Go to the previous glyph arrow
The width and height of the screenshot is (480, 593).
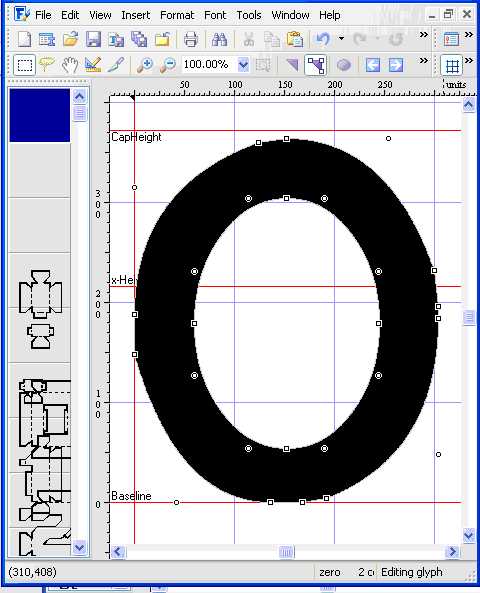[373, 65]
